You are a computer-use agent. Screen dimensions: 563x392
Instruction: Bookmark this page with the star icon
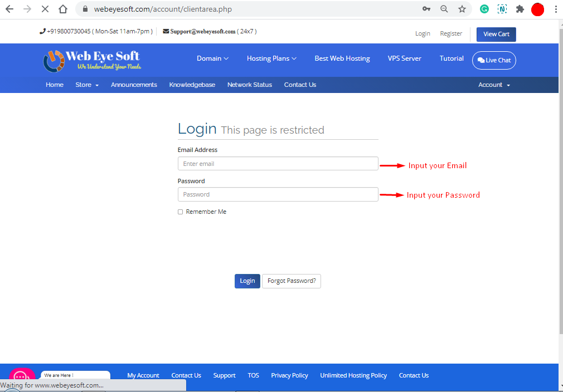[462, 9]
